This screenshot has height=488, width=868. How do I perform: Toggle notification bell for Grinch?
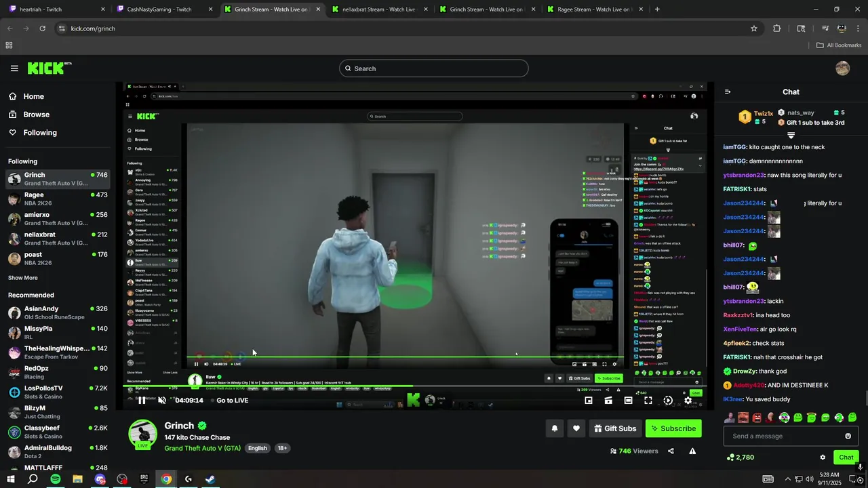pyautogui.click(x=555, y=428)
